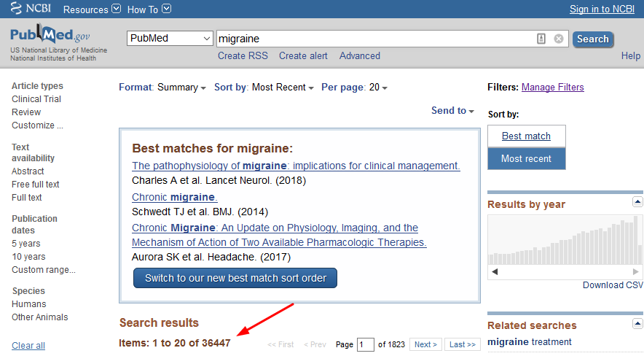Limit publication dates to 5 years
Image resolution: width=644 pixels, height=356 pixels.
coord(26,244)
